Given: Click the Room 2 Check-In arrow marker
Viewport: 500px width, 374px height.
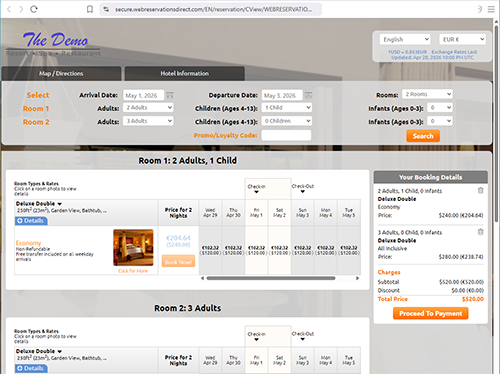Looking at the screenshot, I should [x=256, y=339].
